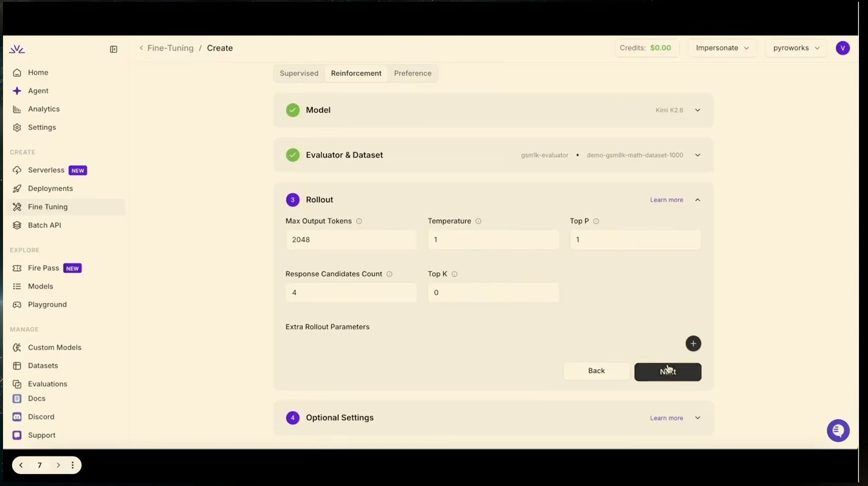
Task: Open Batch API layers icon
Action: (17, 225)
